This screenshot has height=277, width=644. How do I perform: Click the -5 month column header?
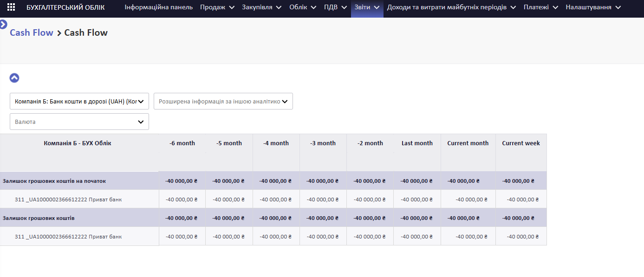229,143
